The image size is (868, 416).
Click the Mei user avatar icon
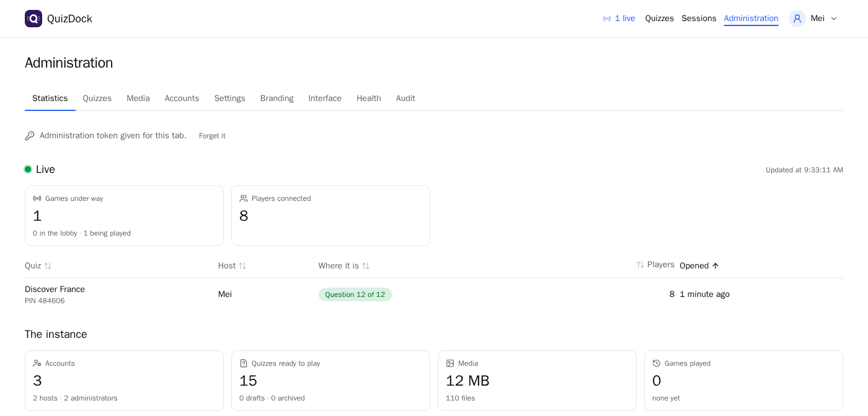797,19
